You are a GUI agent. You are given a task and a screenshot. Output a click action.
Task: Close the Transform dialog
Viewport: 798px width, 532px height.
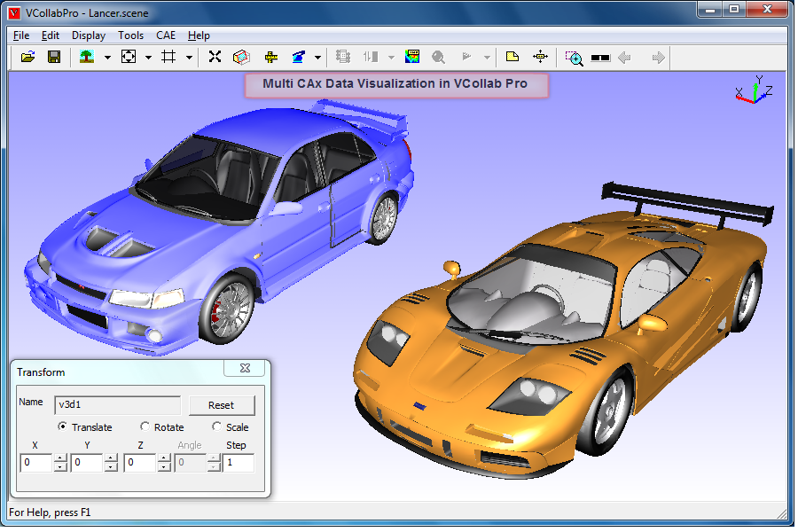245,368
